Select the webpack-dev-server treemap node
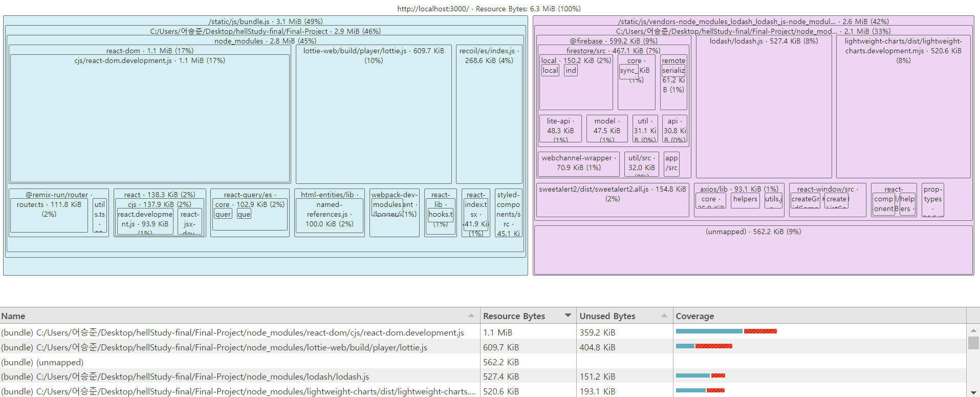The width and height of the screenshot is (980, 397). click(394, 213)
